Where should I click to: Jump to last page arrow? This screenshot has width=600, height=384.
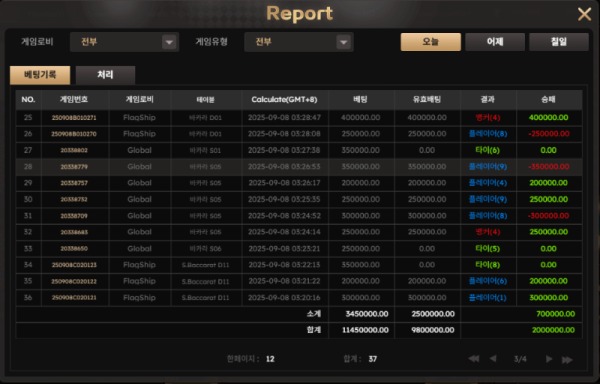coord(567,359)
